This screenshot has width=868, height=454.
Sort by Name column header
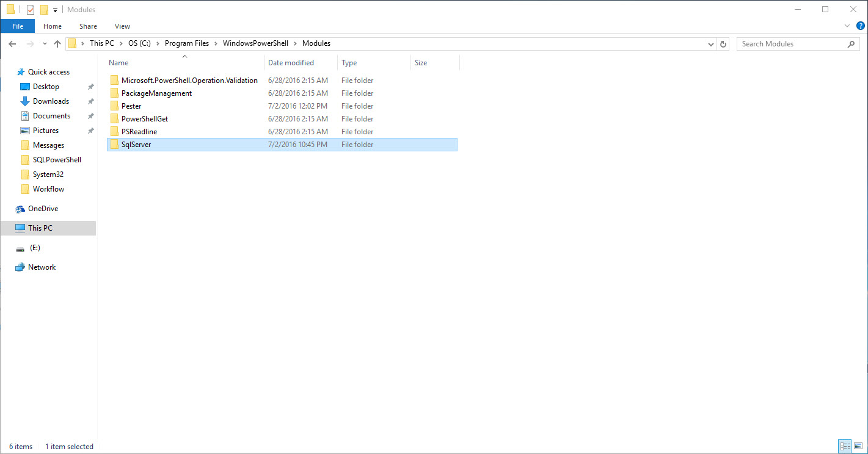click(x=185, y=63)
